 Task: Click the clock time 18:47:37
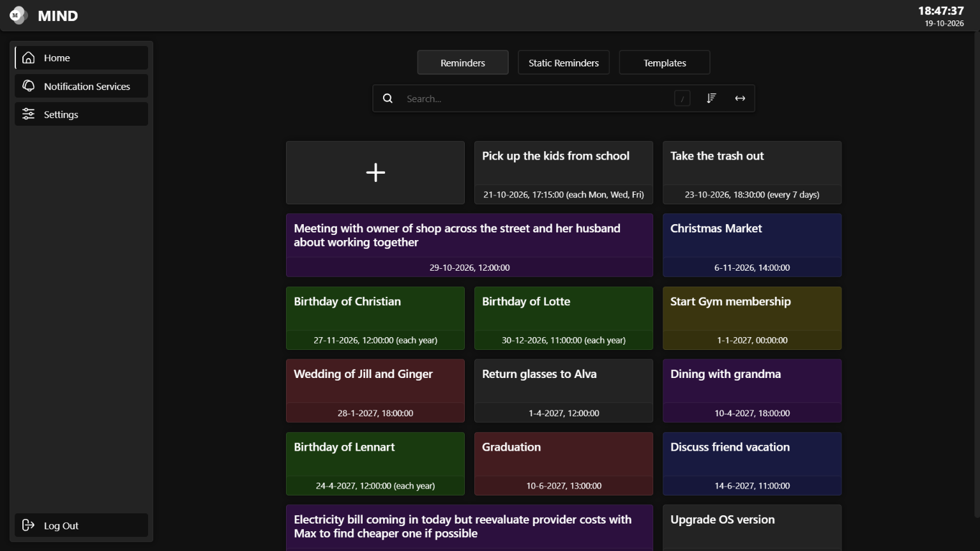click(941, 11)
